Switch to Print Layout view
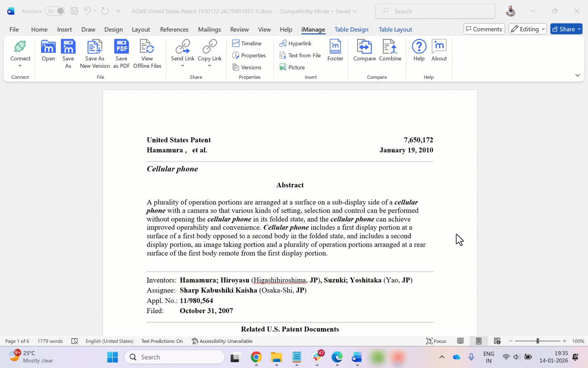This screenshot has width=588, height=368. pyautogui.click(x=479, y=341)
